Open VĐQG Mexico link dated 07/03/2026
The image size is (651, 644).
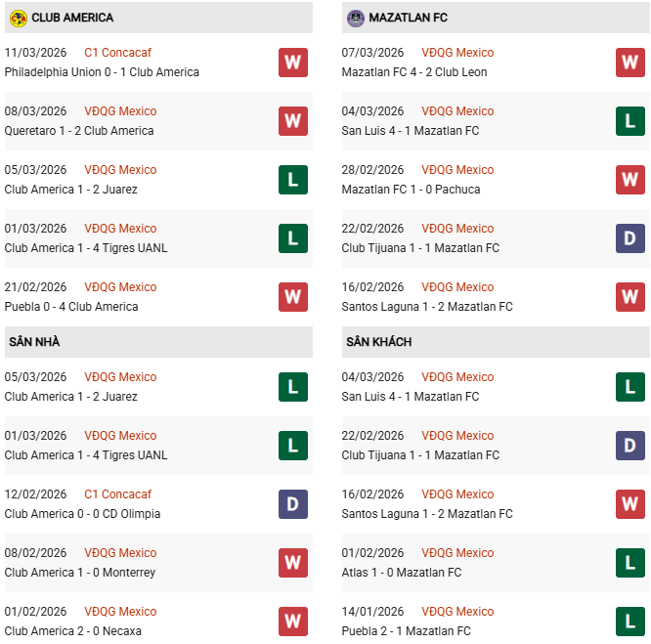(457, 53)
